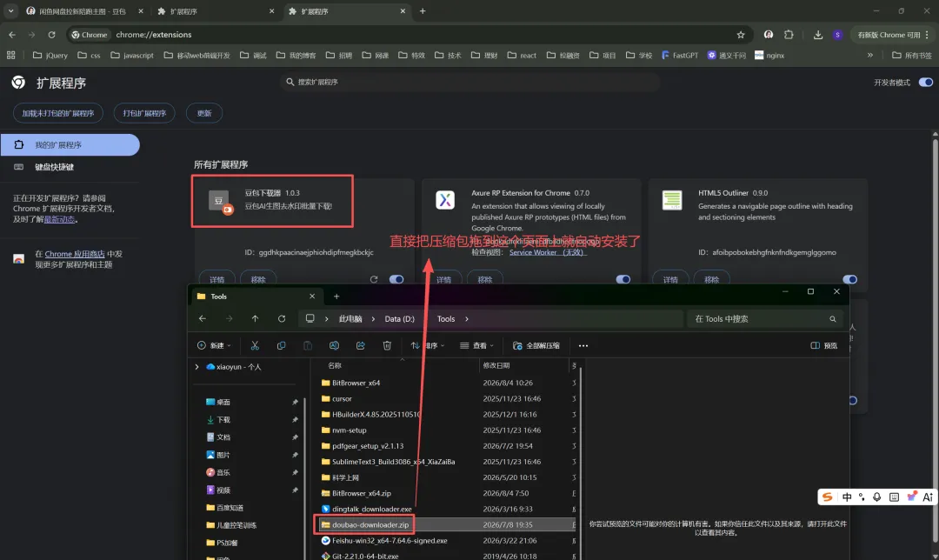Click Share in the Explorer toolbar
939x560 pixels.
pos(361,345)
